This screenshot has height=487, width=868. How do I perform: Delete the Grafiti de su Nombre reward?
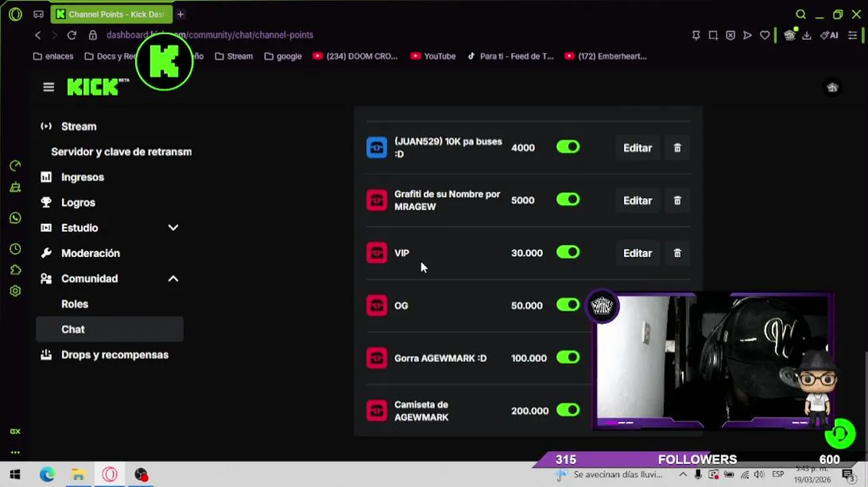coord(677,200)
